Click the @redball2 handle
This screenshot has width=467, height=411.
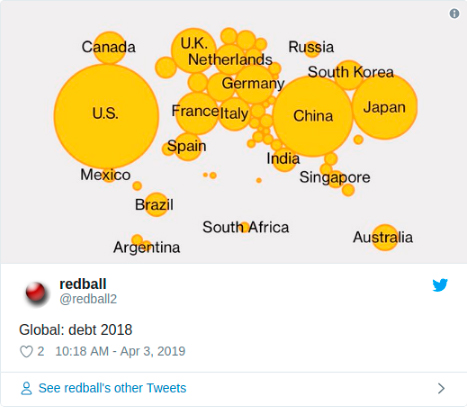click(88, 299)
